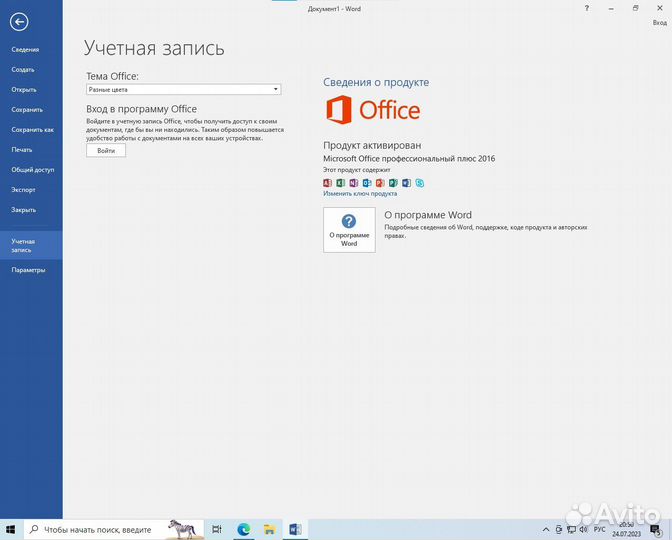Switch input language РУС indicator
This screenshot has width=672, height=540.
point(599,530)
